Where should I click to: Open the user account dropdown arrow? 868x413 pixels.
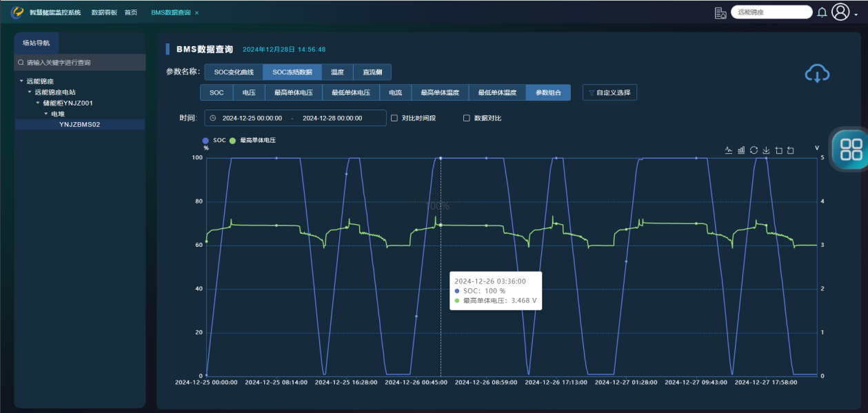(856, 13)
